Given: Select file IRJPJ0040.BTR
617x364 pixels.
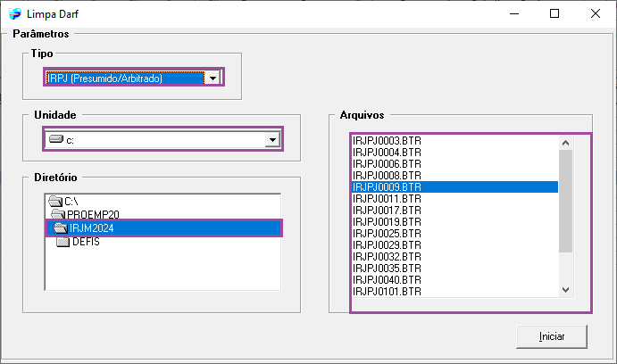Looking at the screenshot, I should point(454,280).
